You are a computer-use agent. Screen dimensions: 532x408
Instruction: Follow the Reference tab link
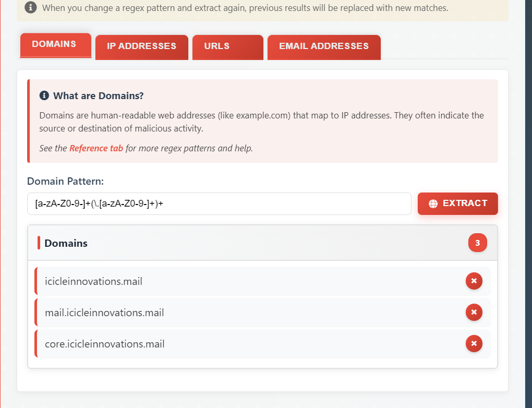(x=96, y=148)
